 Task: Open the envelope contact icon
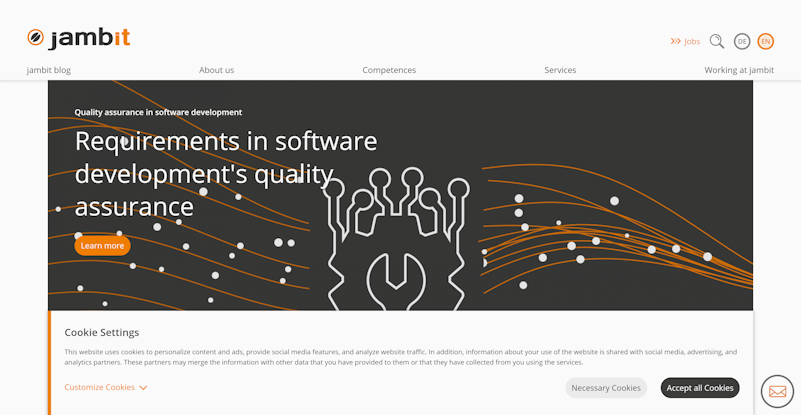click(778, 391)
